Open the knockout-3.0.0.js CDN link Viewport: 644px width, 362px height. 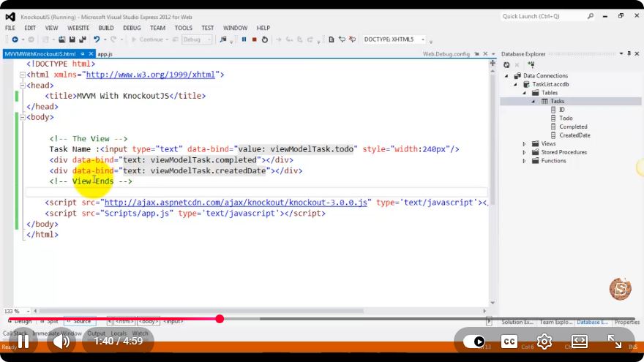[x=236, y=203]
